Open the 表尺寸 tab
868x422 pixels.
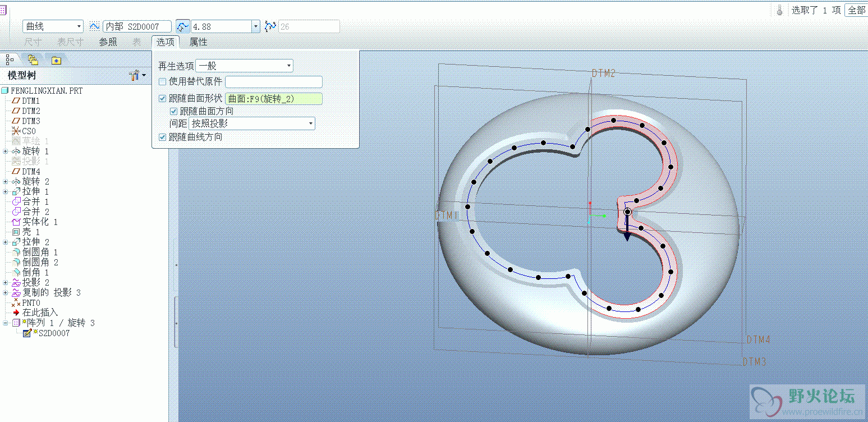(71, 42)
